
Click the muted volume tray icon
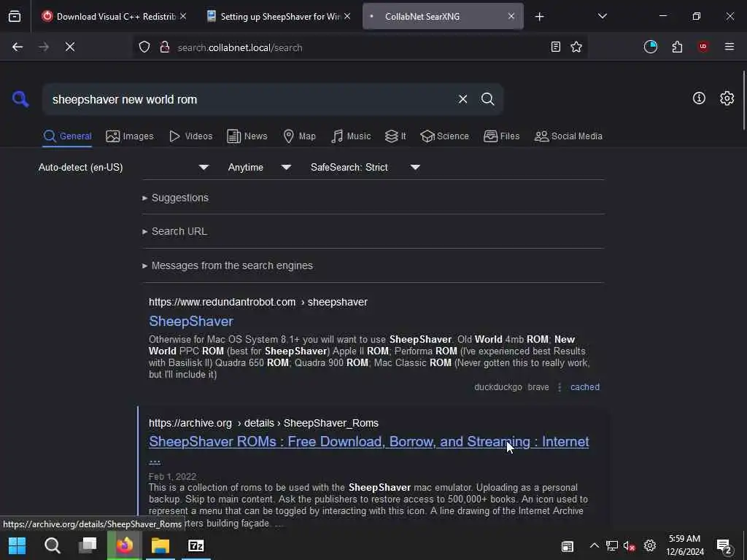[x=630, y=545]
